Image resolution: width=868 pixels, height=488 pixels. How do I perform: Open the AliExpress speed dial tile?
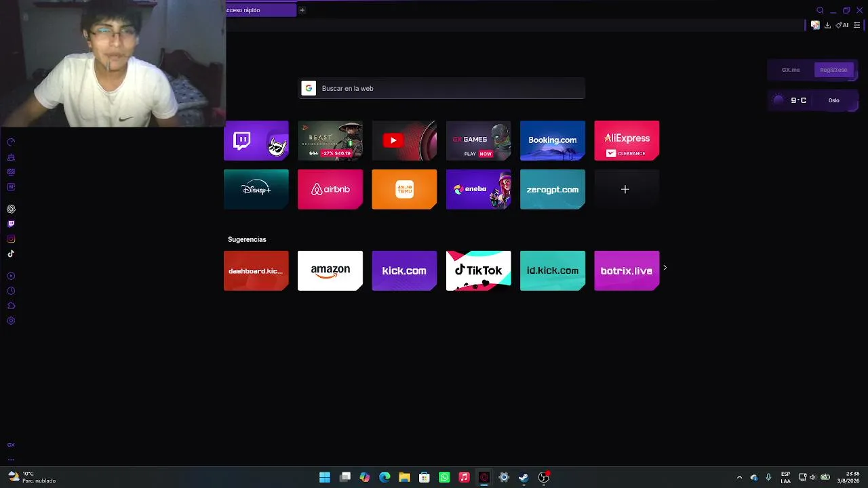[627, 140]
